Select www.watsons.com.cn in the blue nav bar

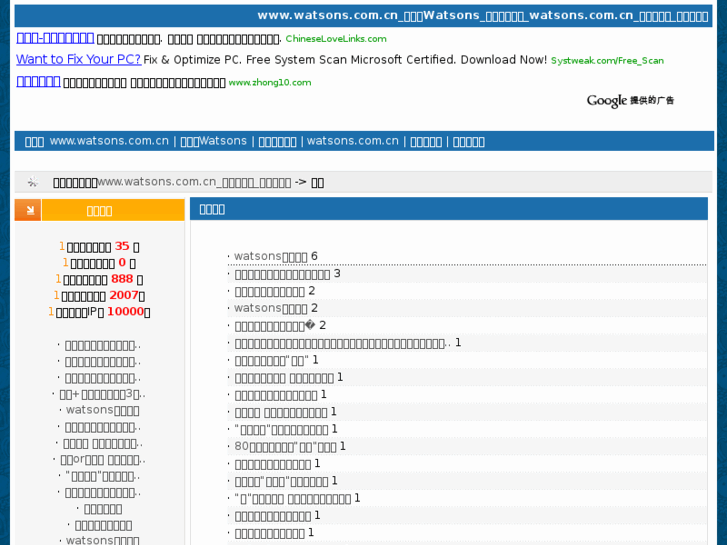click(109, 141)
